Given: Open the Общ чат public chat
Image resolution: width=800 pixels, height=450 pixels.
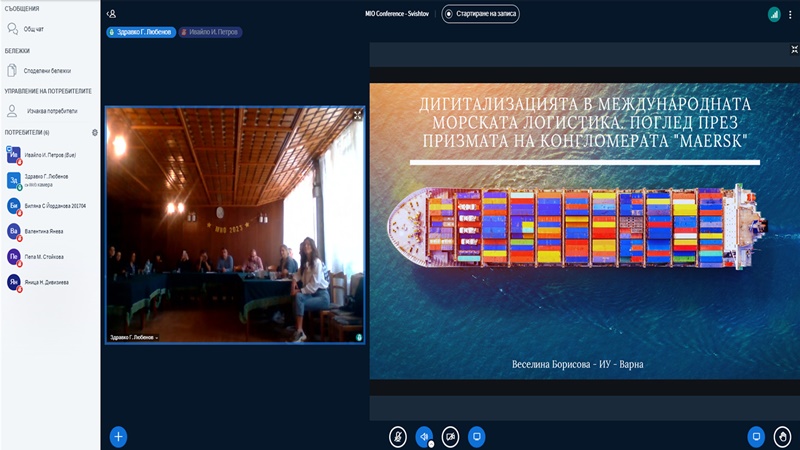Looking at the screenshot, I should [50, 29].
